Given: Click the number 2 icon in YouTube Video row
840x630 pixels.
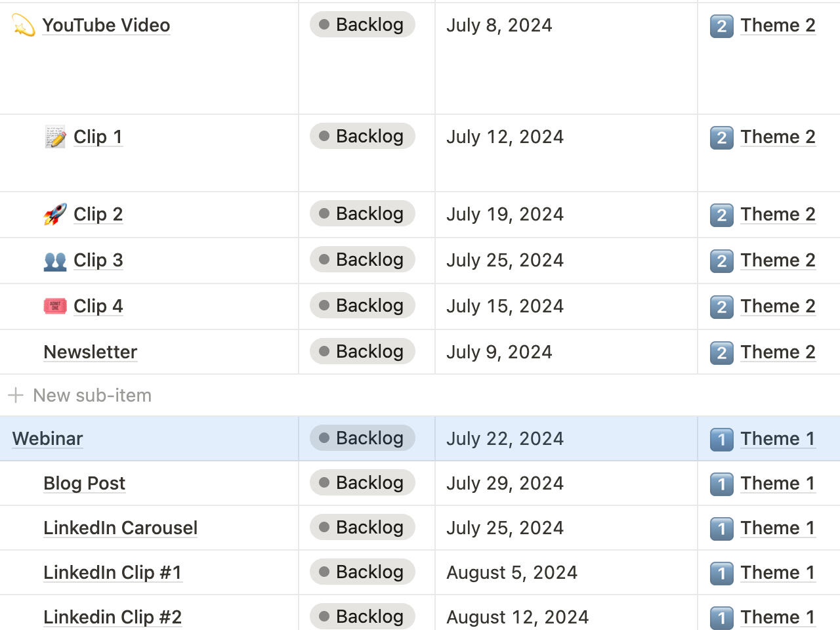Looking at the screenshot, I should 721,26.
